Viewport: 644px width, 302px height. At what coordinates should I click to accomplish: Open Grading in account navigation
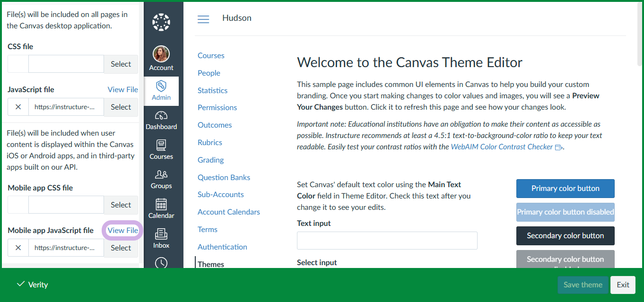[210, 160]
